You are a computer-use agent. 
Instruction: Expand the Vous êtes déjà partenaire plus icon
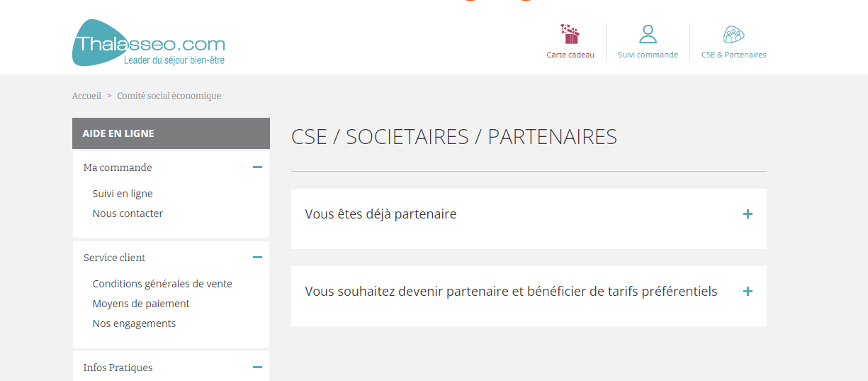coord(748,214)
